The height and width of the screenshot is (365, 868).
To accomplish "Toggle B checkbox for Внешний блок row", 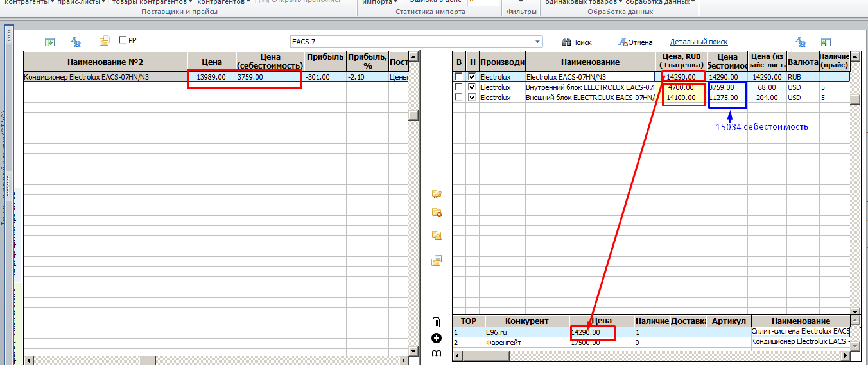I will click(x=458, y=98).
